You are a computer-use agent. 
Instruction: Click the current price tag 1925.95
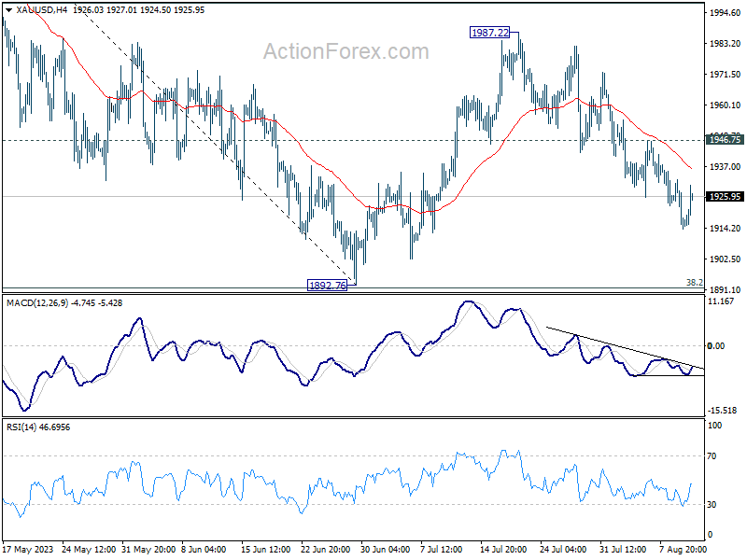pyautogui.click(x=726, y=196)
